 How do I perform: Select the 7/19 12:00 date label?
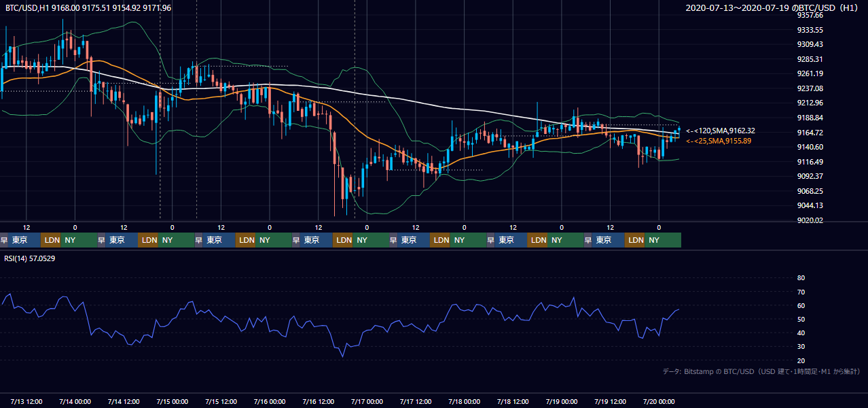tap(611, 401)
